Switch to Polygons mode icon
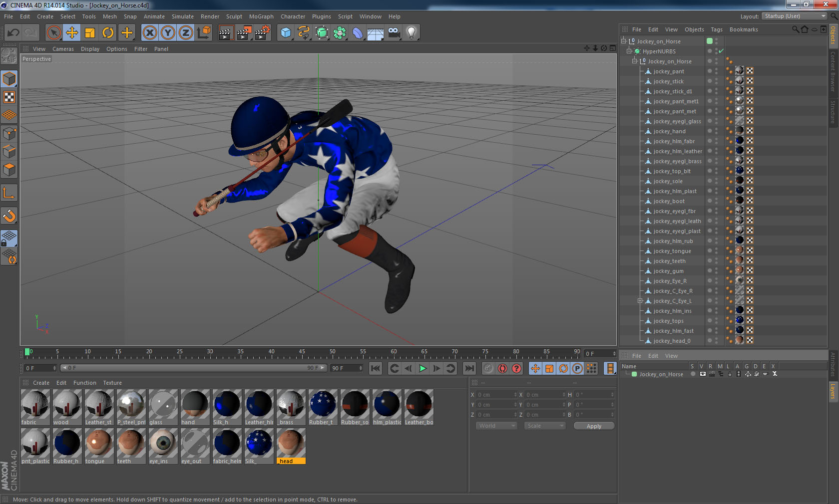The image size is (839, 504). pyautogui.click(x=9, y=170)
